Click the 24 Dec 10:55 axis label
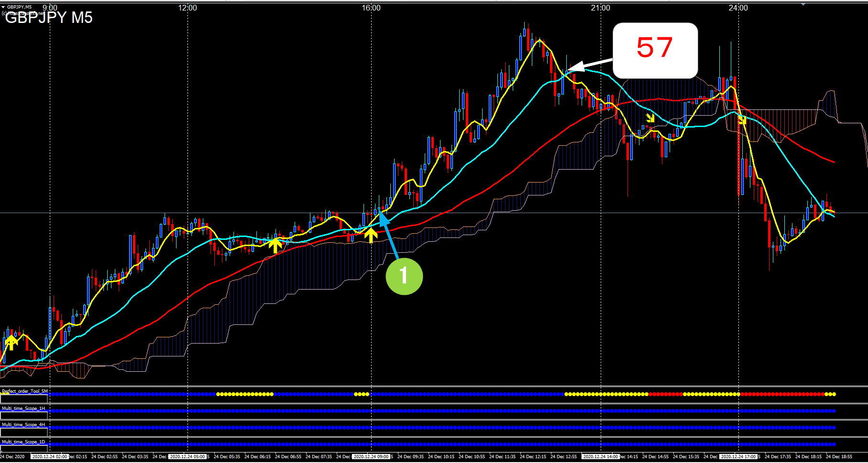This screenshot has width=868, height=463. [472, 457]
